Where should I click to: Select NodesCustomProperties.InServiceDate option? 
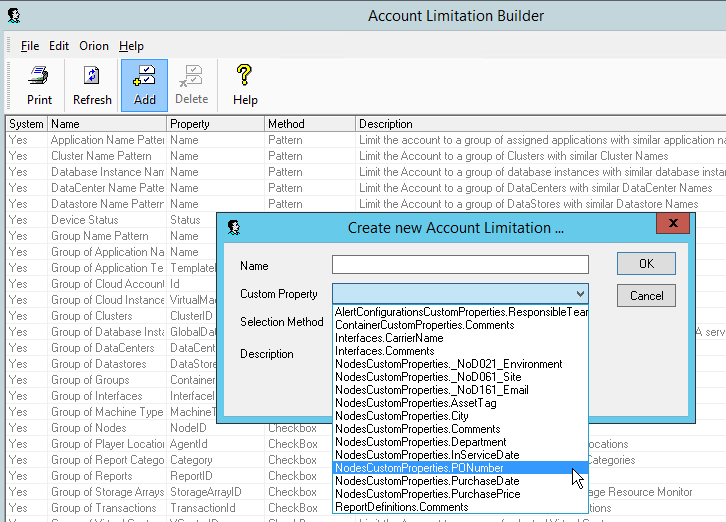[460, 455]
